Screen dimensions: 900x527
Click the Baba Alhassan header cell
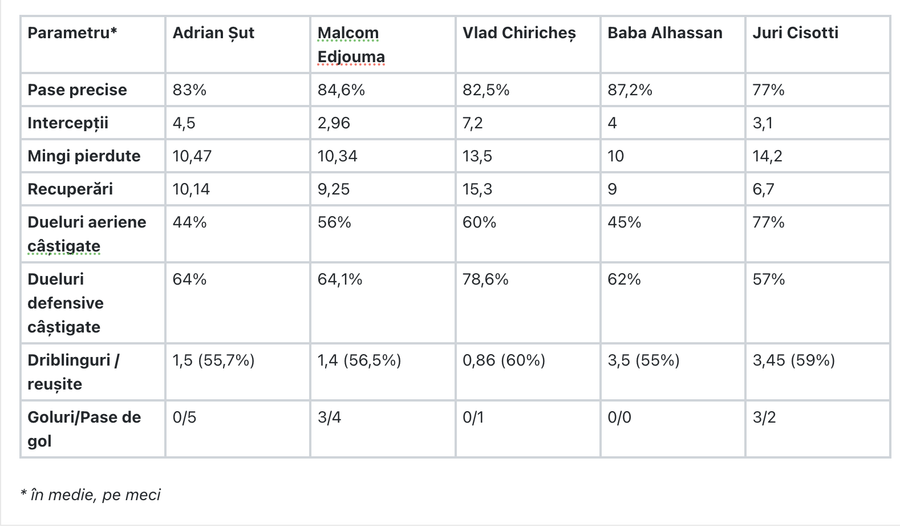coord(673,44)
